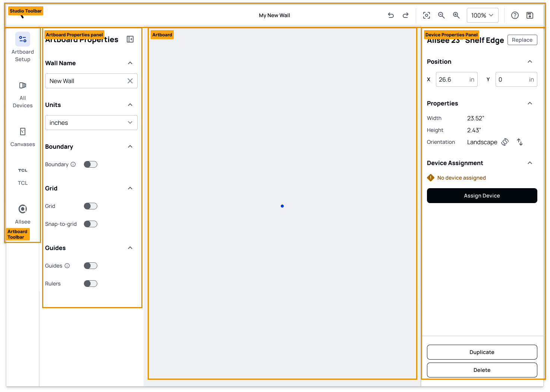Zoom in the artboard view
This screenshot has height=392, width=550.
pyautogui.click(x=456, y=15)
